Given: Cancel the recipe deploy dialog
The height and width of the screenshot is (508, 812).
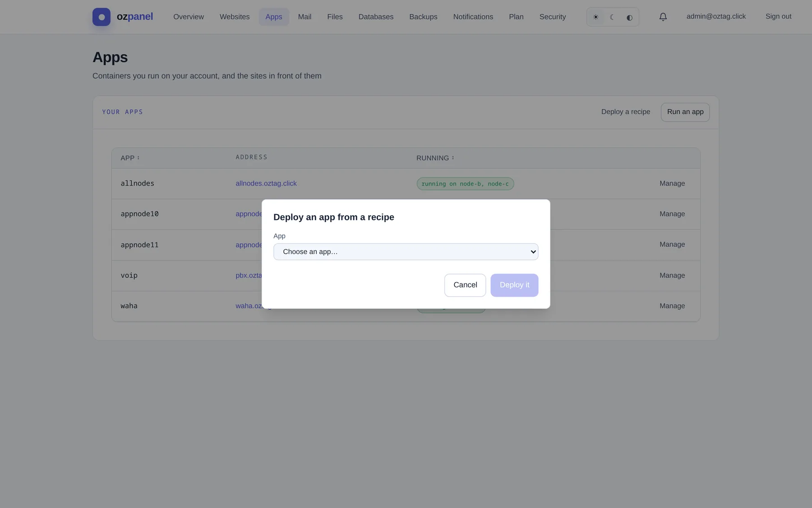Looking at the screenshot, I should pos(465,285).
